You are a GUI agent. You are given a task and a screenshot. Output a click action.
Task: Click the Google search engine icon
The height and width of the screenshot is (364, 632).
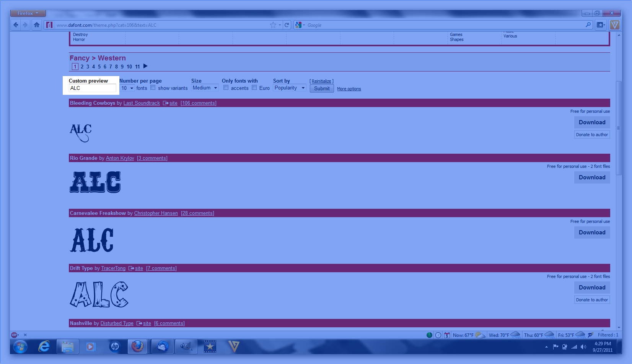[298, 25]
